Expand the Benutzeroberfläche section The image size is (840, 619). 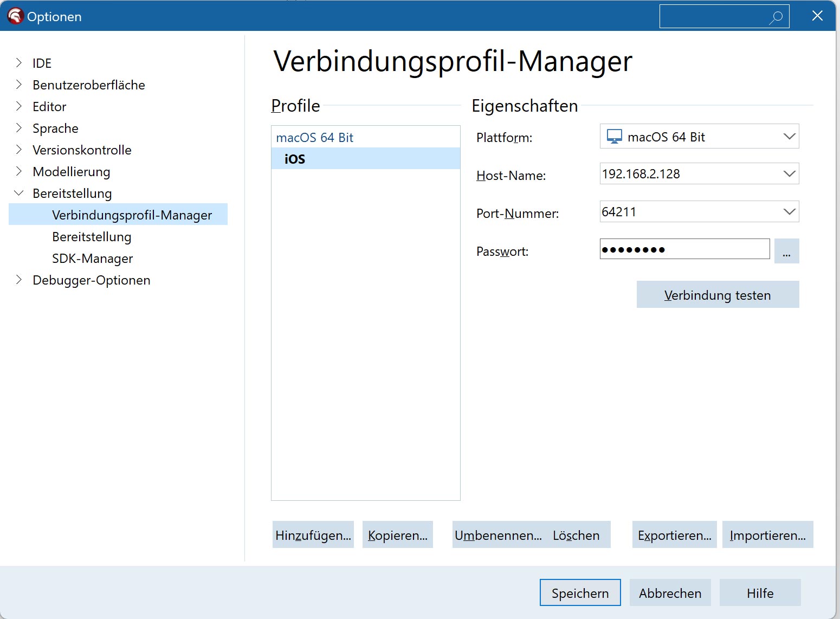[x=19, y=85]
